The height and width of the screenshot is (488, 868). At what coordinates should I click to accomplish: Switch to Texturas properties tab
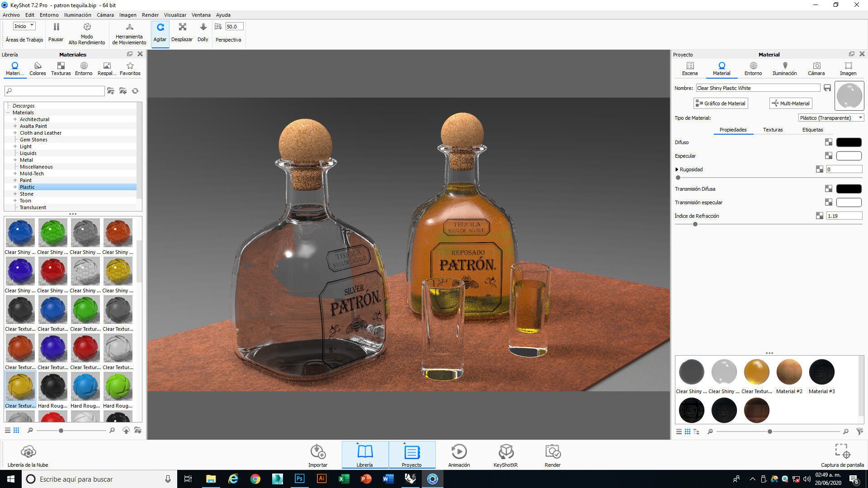(x=773, y=130)
